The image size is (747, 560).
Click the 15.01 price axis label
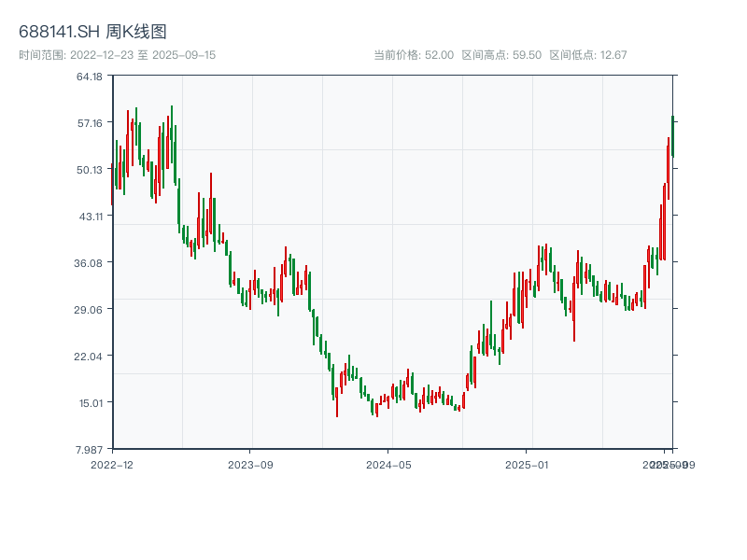coord(90,403)
